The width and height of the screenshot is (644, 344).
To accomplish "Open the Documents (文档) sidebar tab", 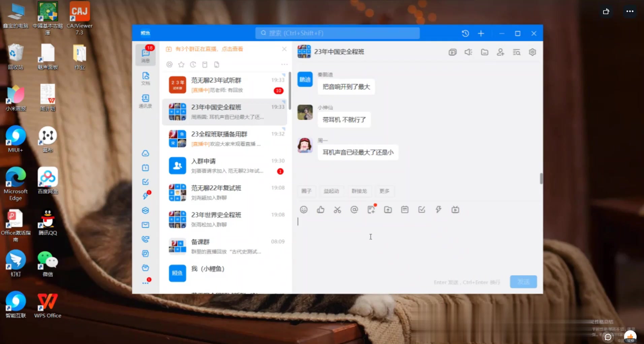I will [x=146, y=78].
